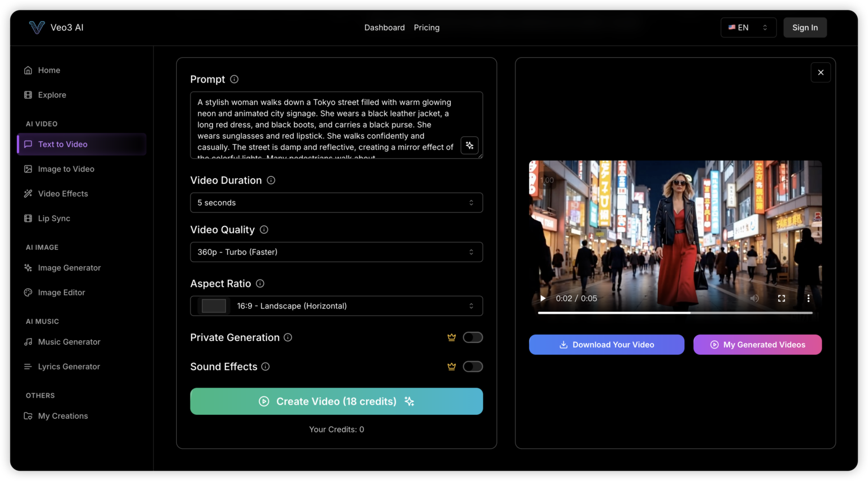Click the Download Your Video button
Image resolution: width=868 pixels, height=481 pixels.
[x=606, y=344]
